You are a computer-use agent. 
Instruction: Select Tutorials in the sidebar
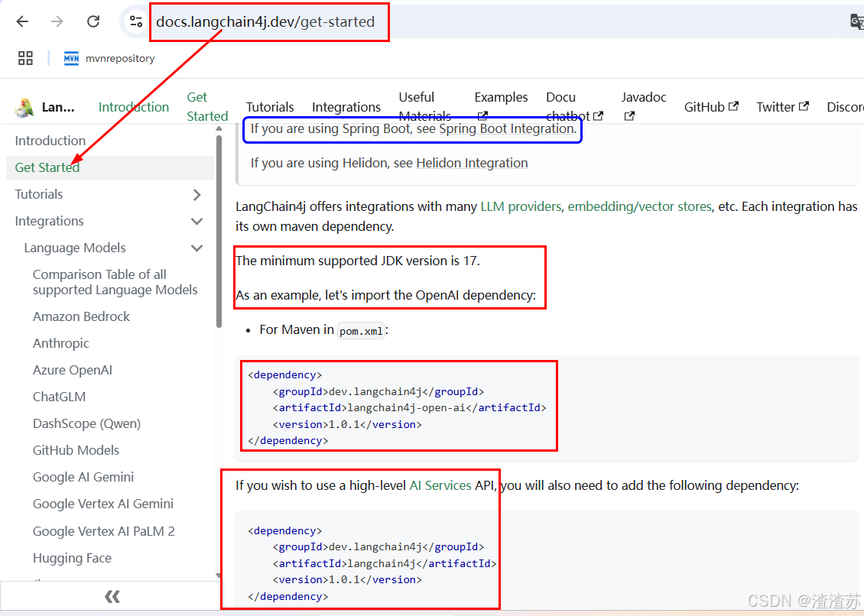[39, 194]
